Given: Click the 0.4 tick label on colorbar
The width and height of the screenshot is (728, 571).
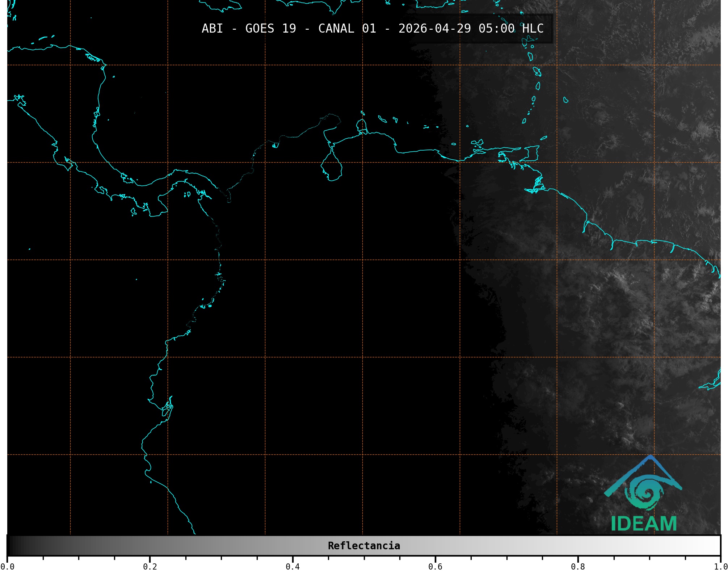Looking at the screenshot, I should click(x=293, y=566).
